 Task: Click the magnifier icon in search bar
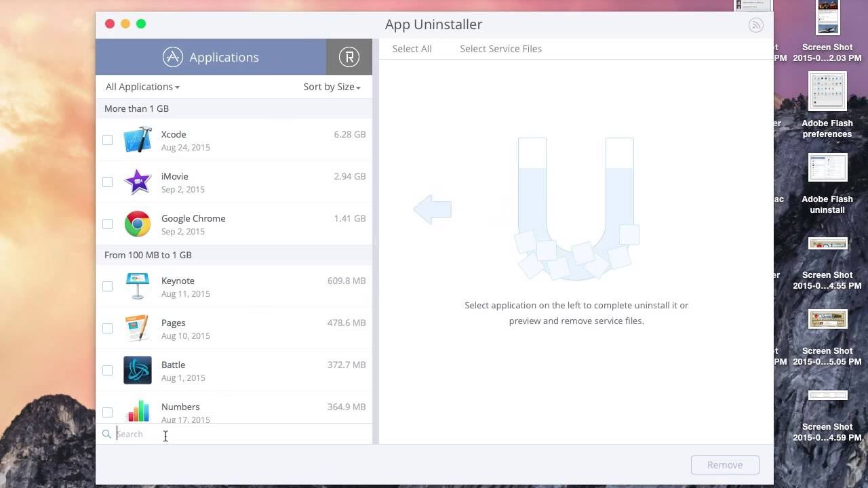(106, 434)
